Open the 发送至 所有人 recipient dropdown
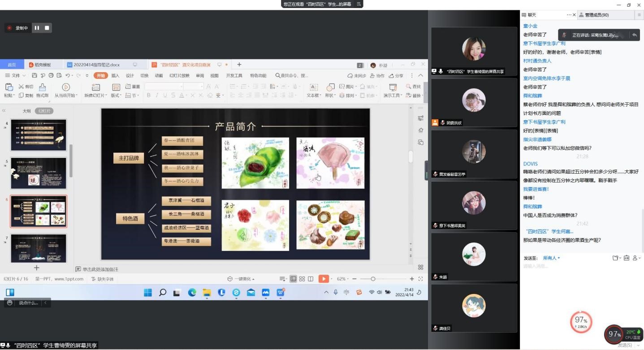This screenshot has width=644, height=350. click(x=551, y=258)
